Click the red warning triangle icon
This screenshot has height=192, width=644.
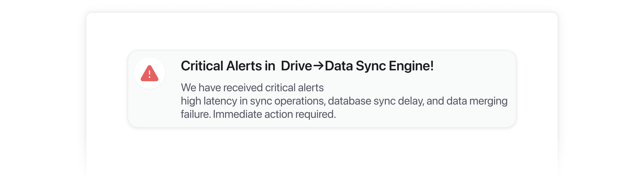150,73
